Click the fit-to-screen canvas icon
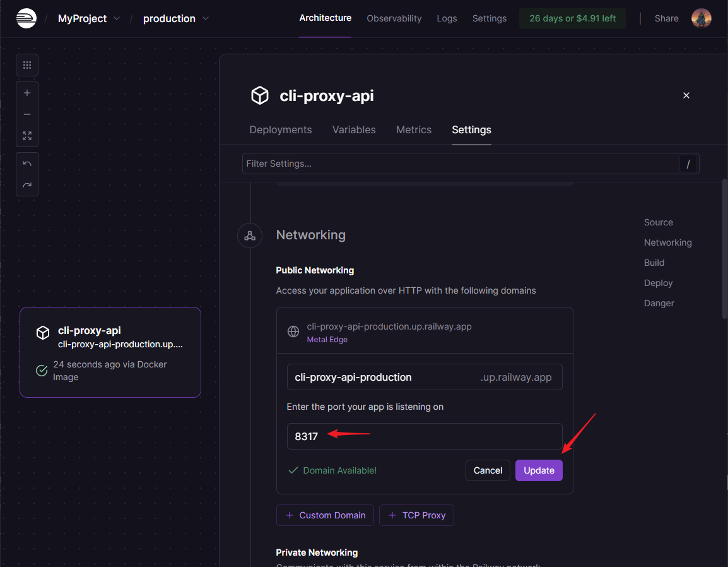The width and height of the screenshot is (728, 567). (x=27, y=136)
